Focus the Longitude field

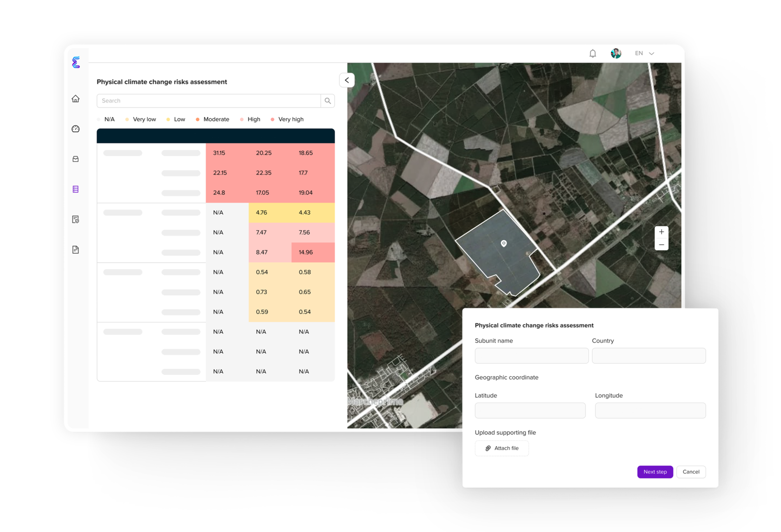tap(650, 411)
